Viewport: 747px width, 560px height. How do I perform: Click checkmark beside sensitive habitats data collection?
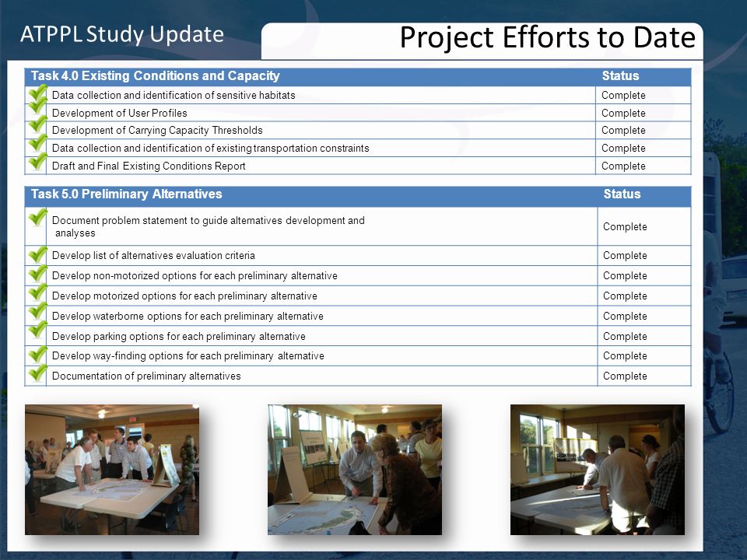[37, 92]
